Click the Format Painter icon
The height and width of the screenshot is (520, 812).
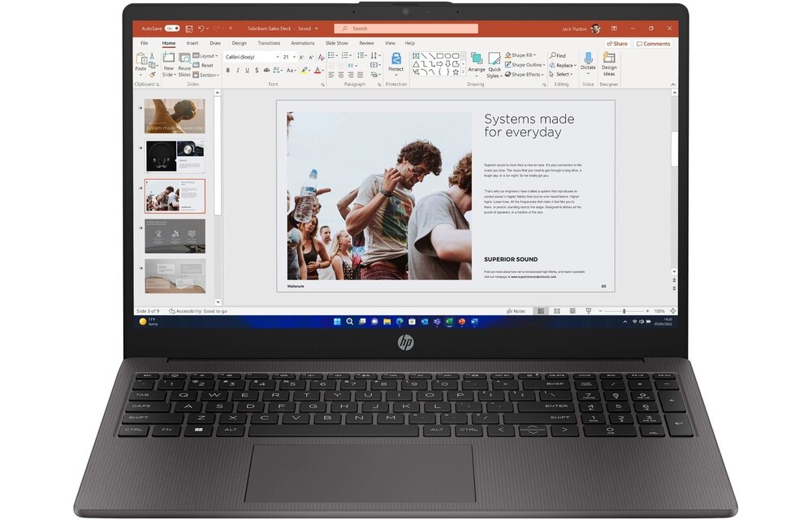(x=151, y=75)
